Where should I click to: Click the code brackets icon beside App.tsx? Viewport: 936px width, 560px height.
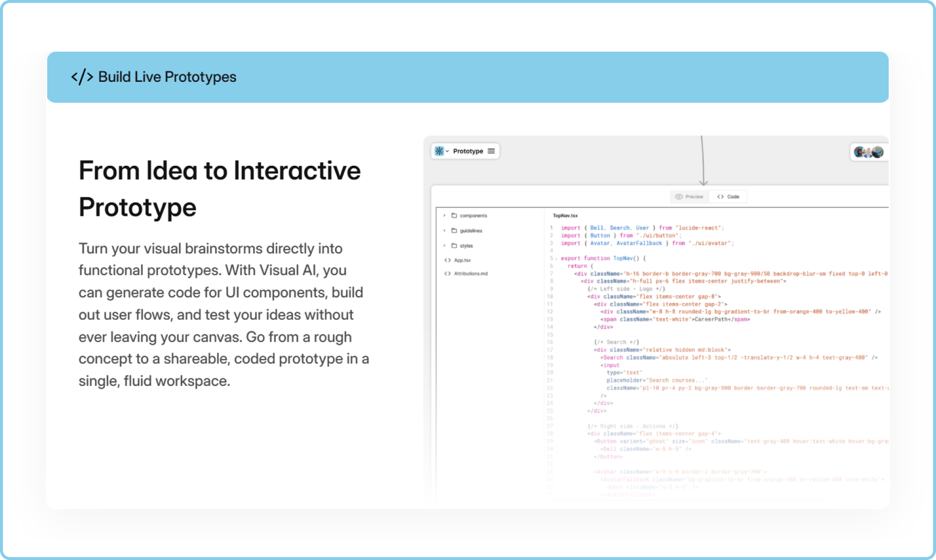(x=447, y=260)
